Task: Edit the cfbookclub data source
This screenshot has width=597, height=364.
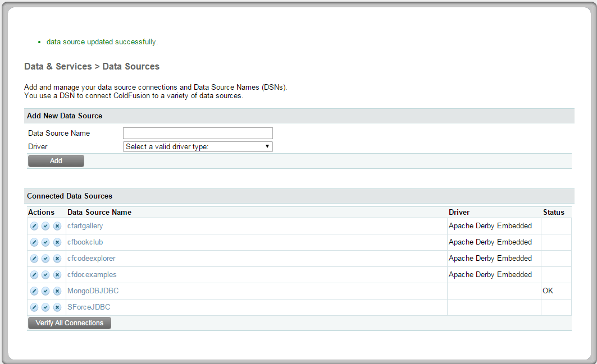Action: point(34,242)
